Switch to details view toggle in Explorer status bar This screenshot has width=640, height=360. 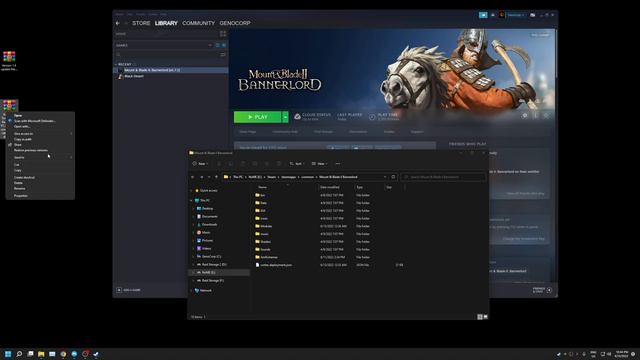click(480, 317)
